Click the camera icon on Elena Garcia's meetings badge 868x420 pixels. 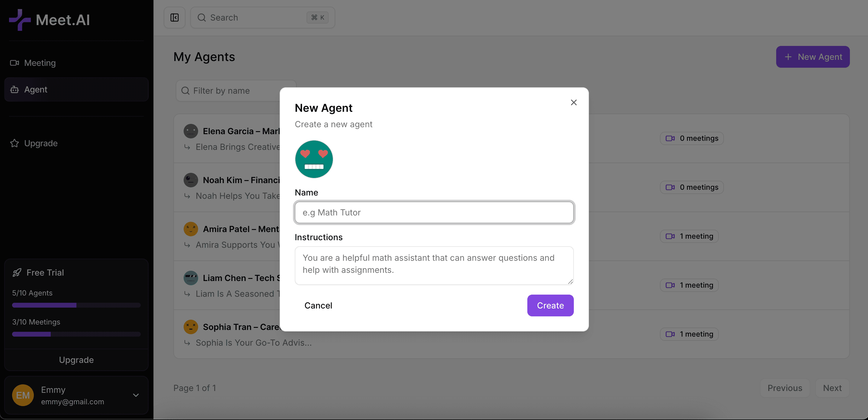point(670,138)
